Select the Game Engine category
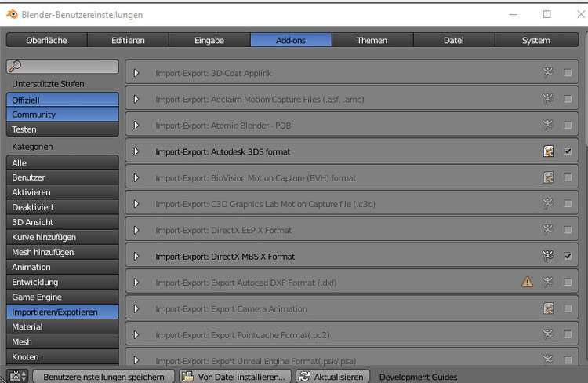This screenshot has width=588, height=383. 62,297
